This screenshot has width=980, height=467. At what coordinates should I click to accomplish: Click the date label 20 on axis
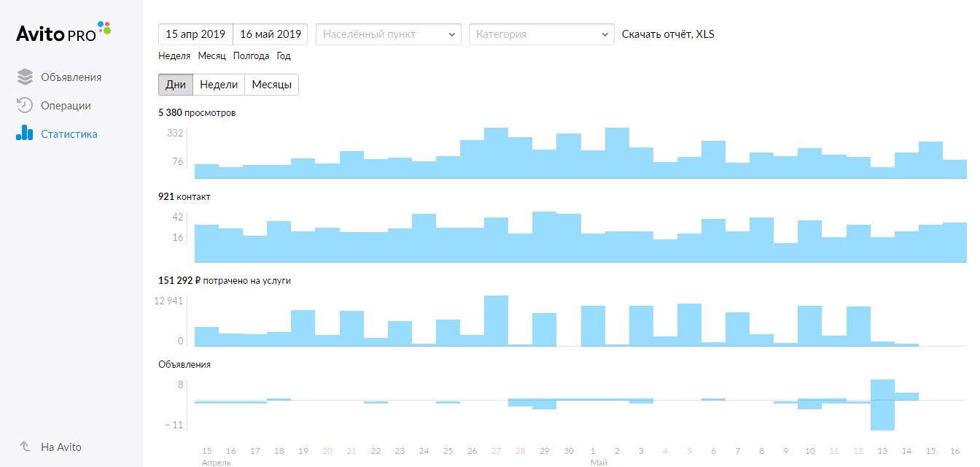click(x=327, y=451)
